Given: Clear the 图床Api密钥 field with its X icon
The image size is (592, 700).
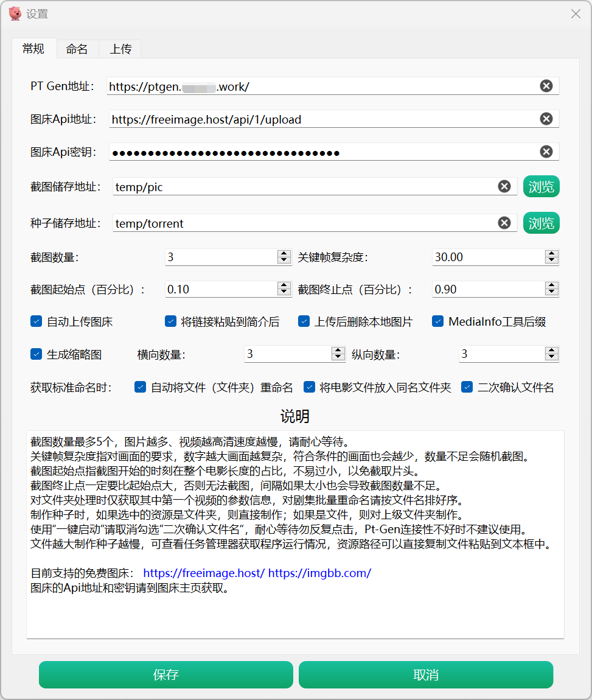Looking at the screenshot, I should pos(546,152).
